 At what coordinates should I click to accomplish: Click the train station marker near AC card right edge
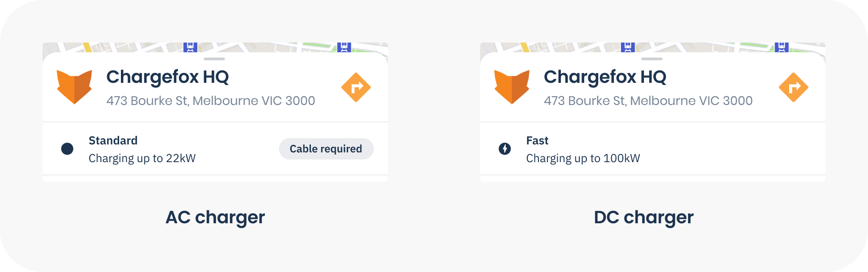pyautogui.click(x=344, y=47)
